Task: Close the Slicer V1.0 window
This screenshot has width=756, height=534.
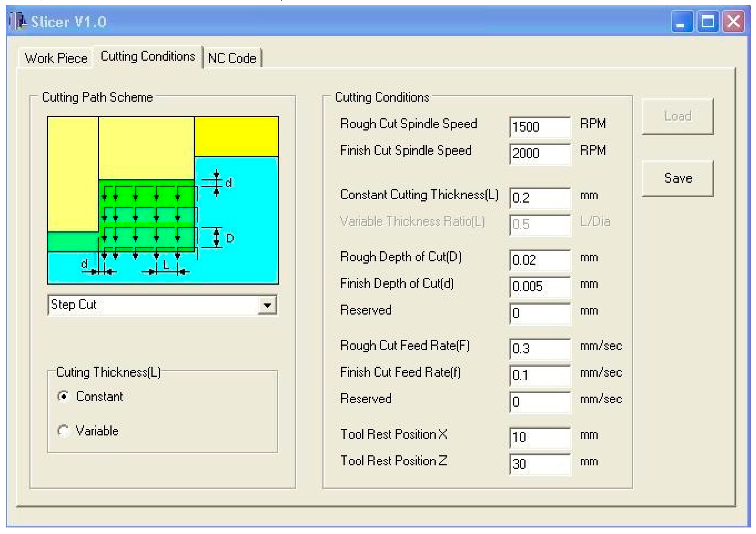Action: pyautogui.click(x=733, y=22)
